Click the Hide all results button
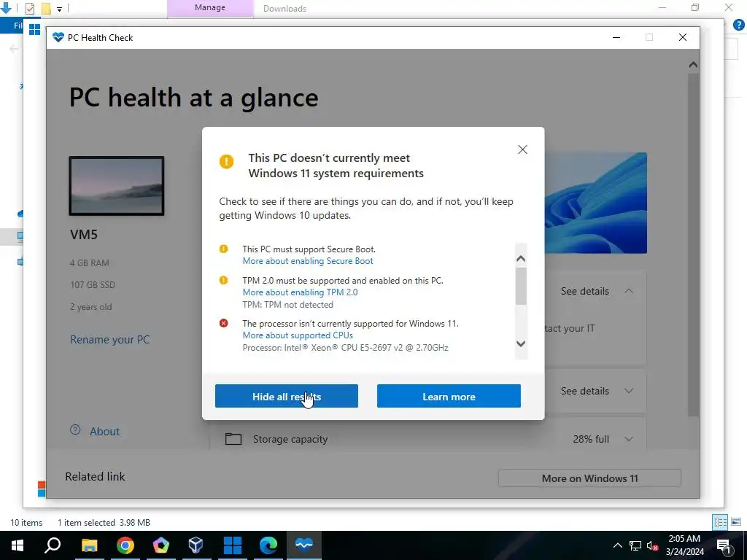This screenshot has height=560, width=747. [286, 396]
